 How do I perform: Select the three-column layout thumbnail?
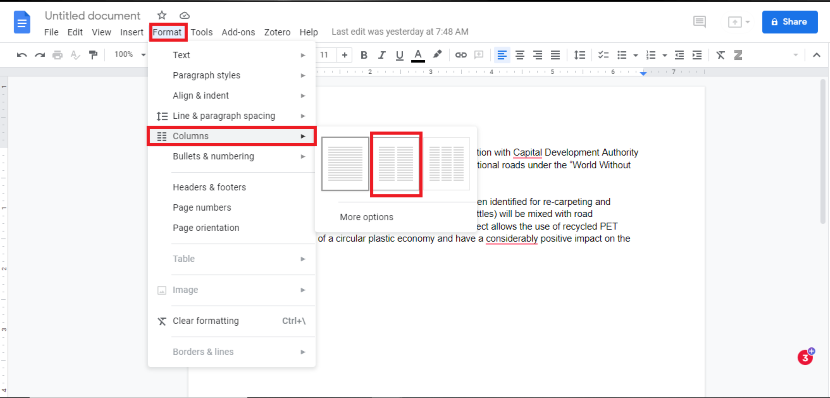[x=447, y=164]
